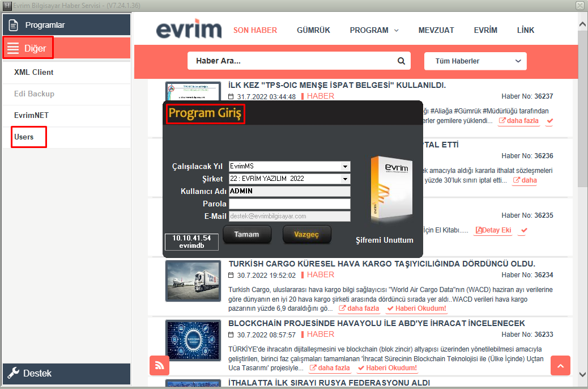Select the Edi Backup entry
The height and width of the screenshot is (389, 588).
(x=66, y=94)
